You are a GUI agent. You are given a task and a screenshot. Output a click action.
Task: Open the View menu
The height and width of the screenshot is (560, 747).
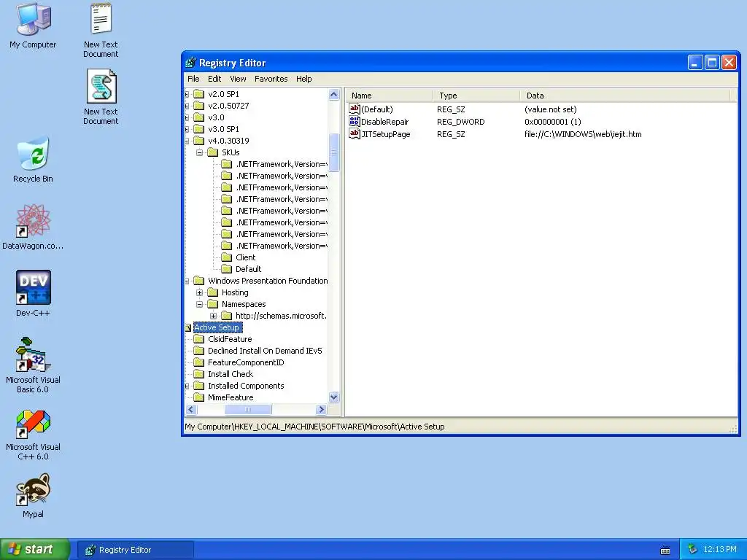(239, 79)
